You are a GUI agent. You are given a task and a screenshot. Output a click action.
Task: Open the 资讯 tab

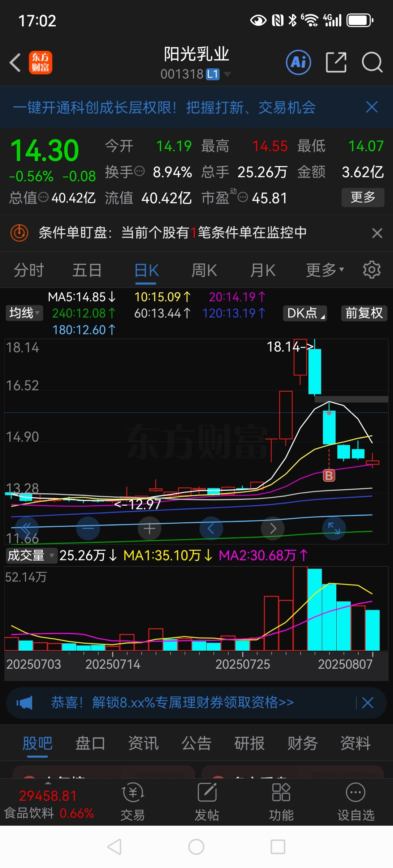[143, 744]
